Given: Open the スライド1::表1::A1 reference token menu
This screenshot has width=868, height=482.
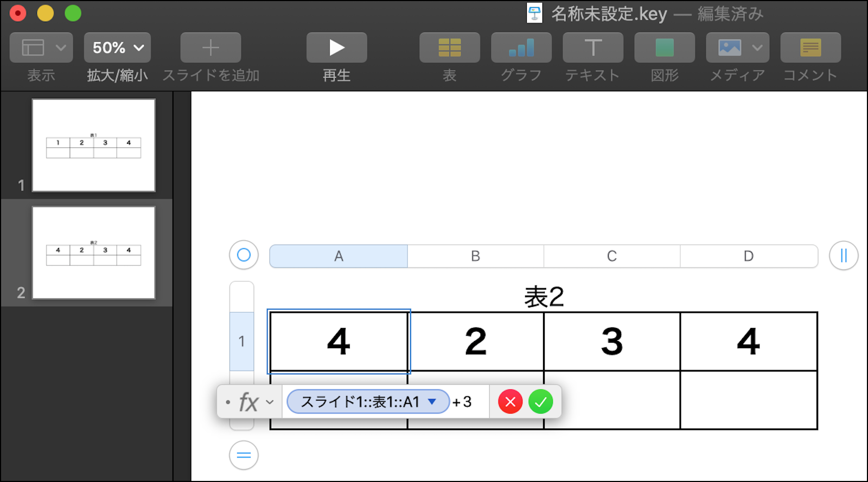Looking at the screenshot, I should point(432,402).
